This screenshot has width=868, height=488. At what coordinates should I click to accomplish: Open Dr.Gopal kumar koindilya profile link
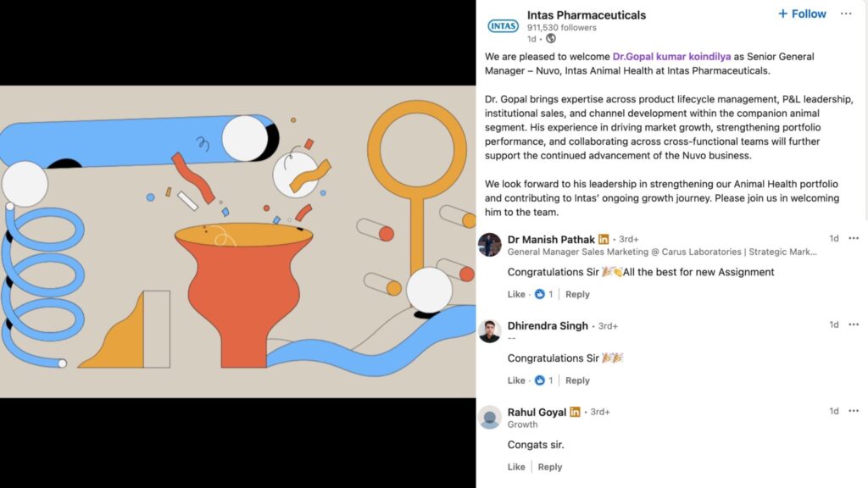[671, 57]
